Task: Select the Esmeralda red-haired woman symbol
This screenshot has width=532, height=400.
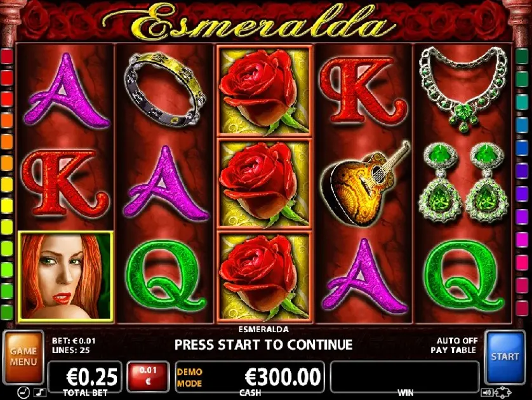Action: pos(66,276)
